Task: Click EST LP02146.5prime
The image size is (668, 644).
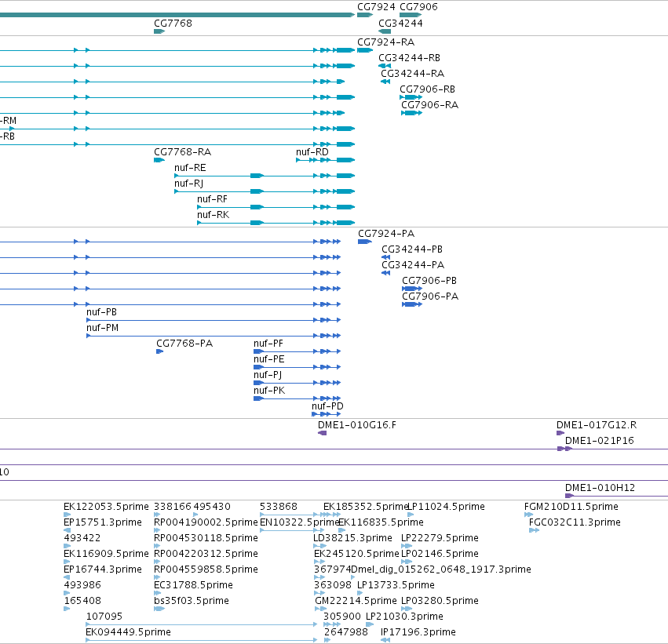Action: click(x=407, y=562)
